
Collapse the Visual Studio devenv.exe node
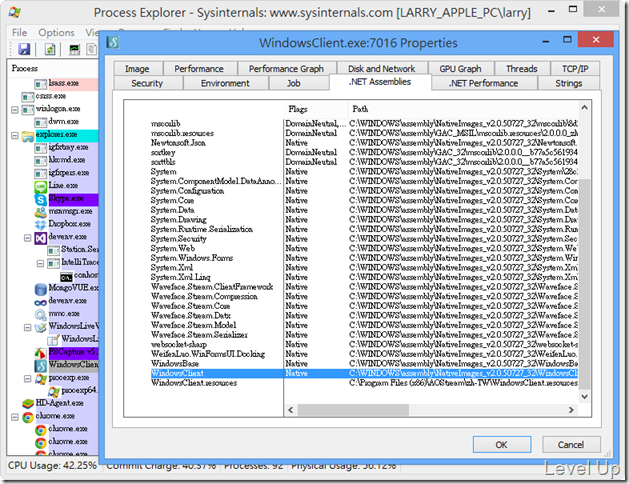[28, 238]
